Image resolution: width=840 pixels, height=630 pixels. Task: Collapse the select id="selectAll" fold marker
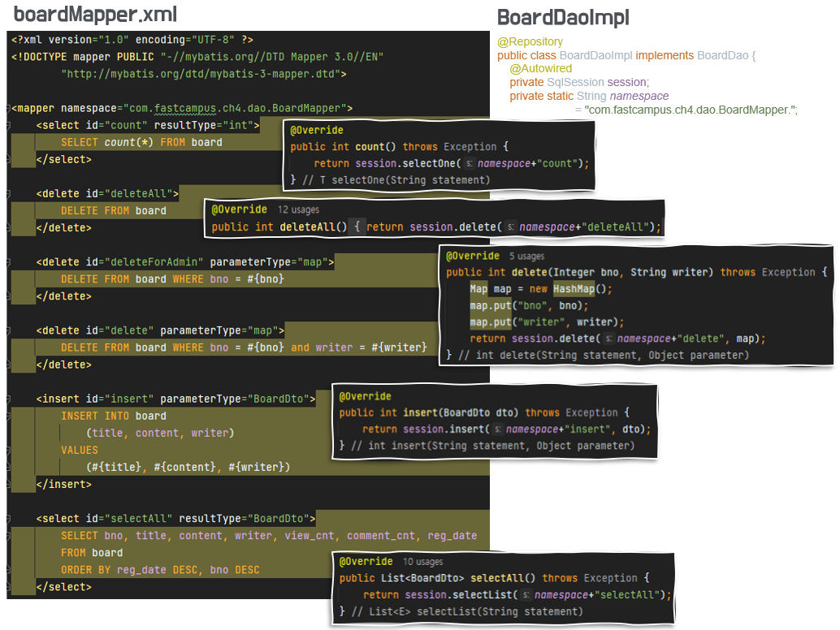pyautogui.click(x=9, y=519)
